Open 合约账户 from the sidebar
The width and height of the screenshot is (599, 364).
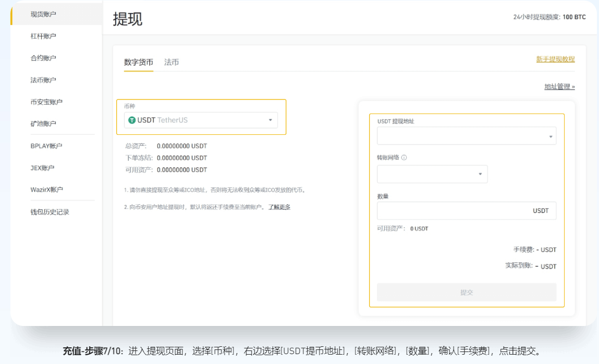pos(43,58)
